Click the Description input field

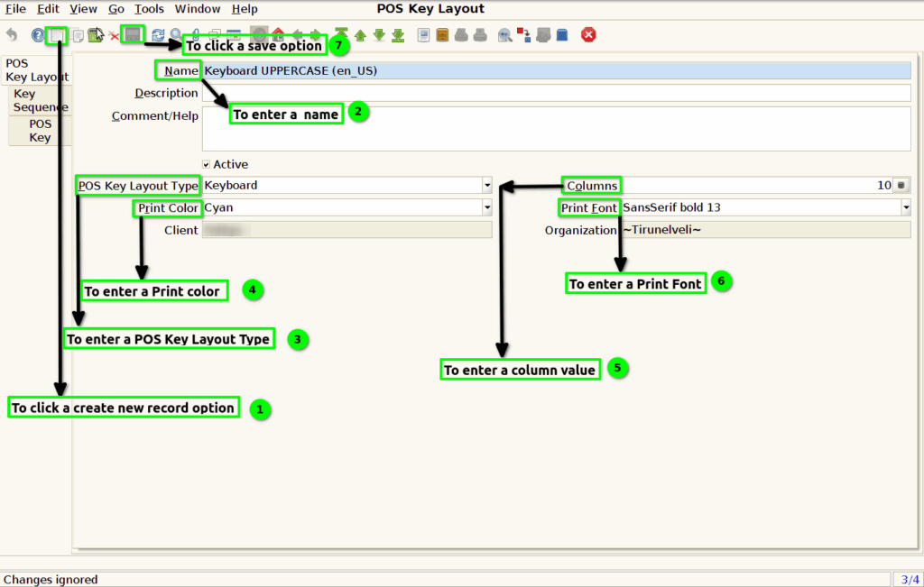(556, 93)
